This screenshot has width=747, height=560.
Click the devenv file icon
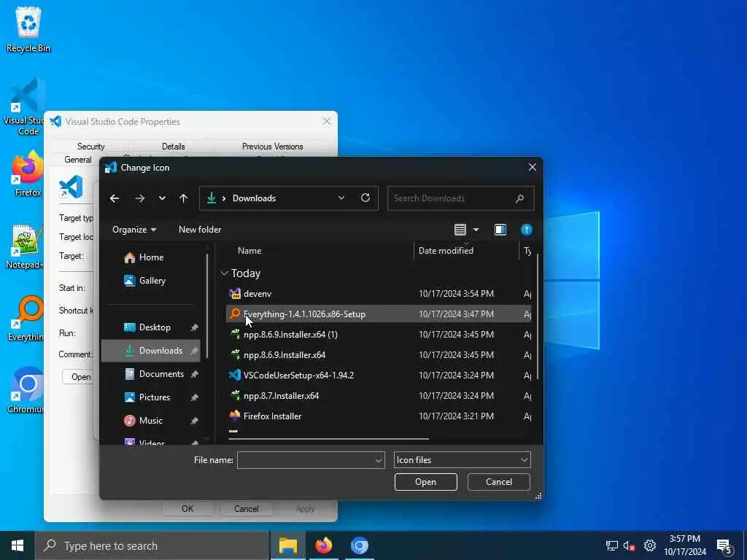[235, 294]
